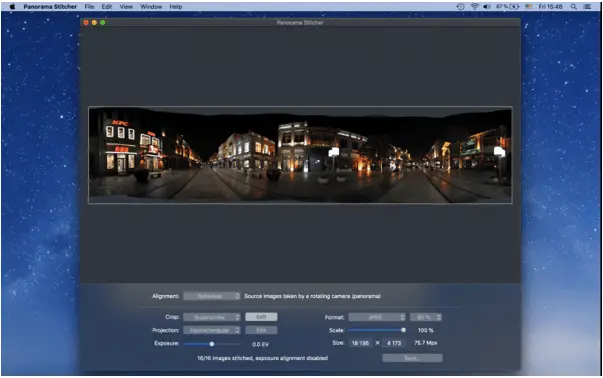This screenshot has width=603, height=378.
Task: Click the Time Machine status icon
Action: point(460,7)
